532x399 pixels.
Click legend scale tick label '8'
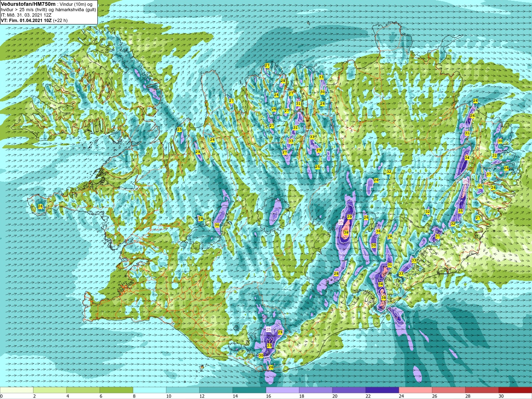134,396
